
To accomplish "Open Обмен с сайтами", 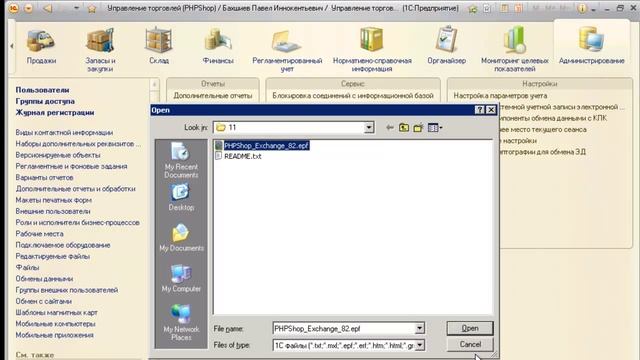I will [x=44, y=301].
